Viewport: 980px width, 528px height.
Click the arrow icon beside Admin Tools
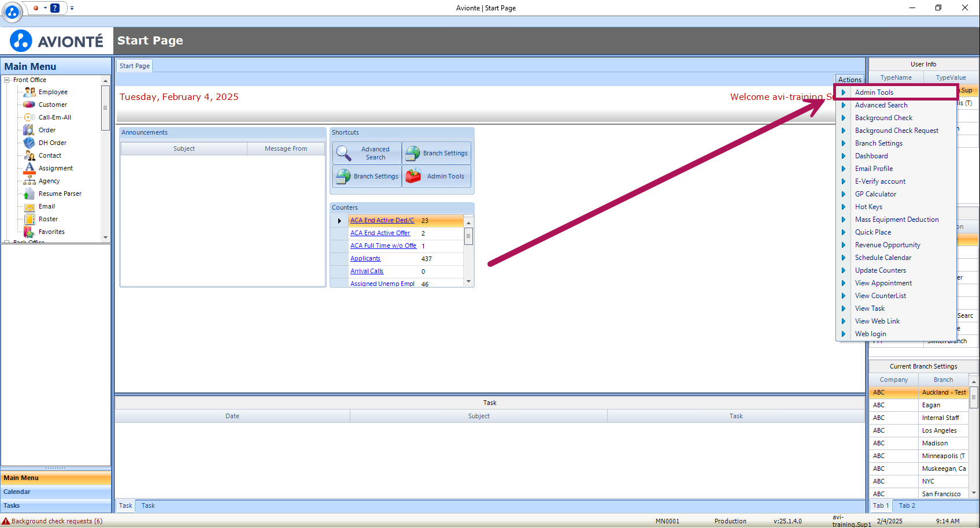[844, 92]
